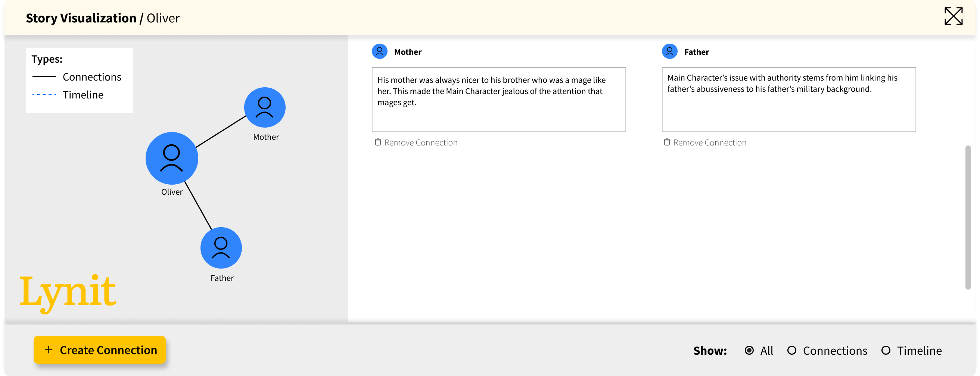Show only Timeline via radio button
Viewport: 980px width, 376px height.
[886, 351]
